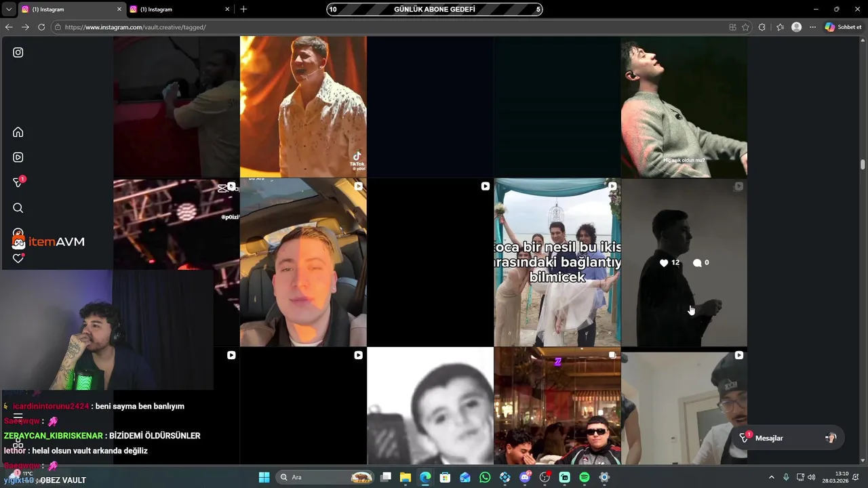Screen dimensions: 868x488
Task: Switch to the second Instagram tab
Action: [x=180, y=9]
